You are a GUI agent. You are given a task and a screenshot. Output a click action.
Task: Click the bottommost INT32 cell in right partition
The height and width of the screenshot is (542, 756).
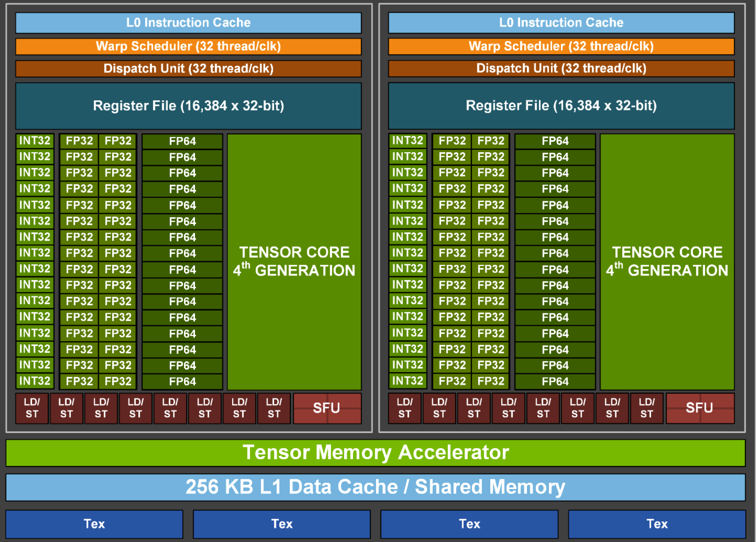click(408, 381)
